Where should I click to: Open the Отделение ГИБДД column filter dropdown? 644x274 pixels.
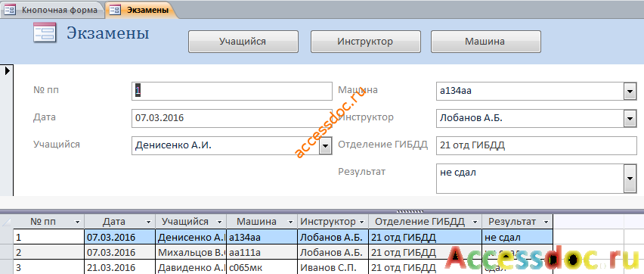[x=475, y=223]
